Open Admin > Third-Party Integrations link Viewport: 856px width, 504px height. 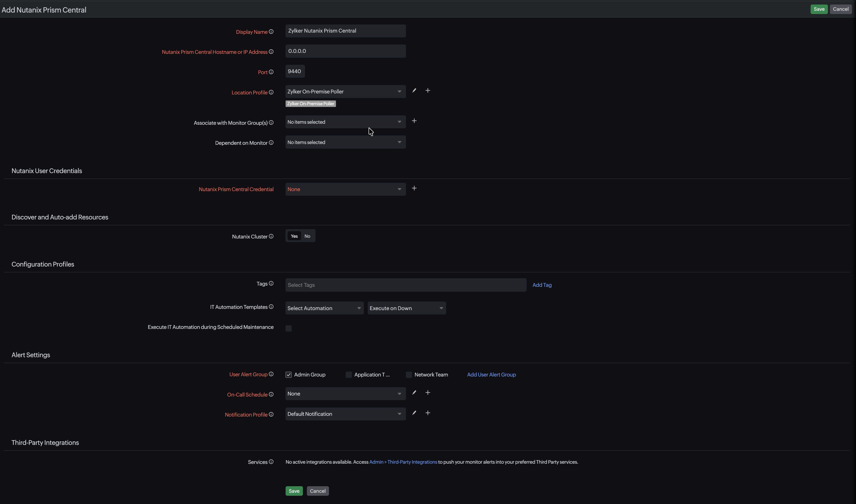403,462
